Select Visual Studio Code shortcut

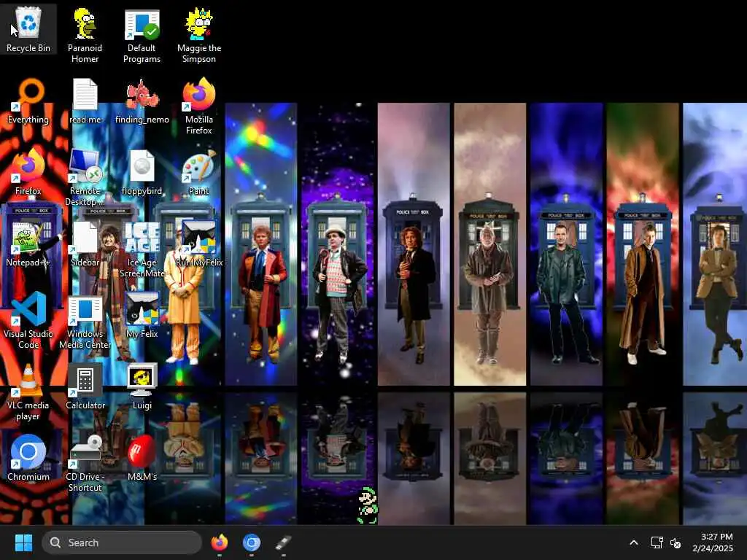pyautogui.click(x=28, y=321)
